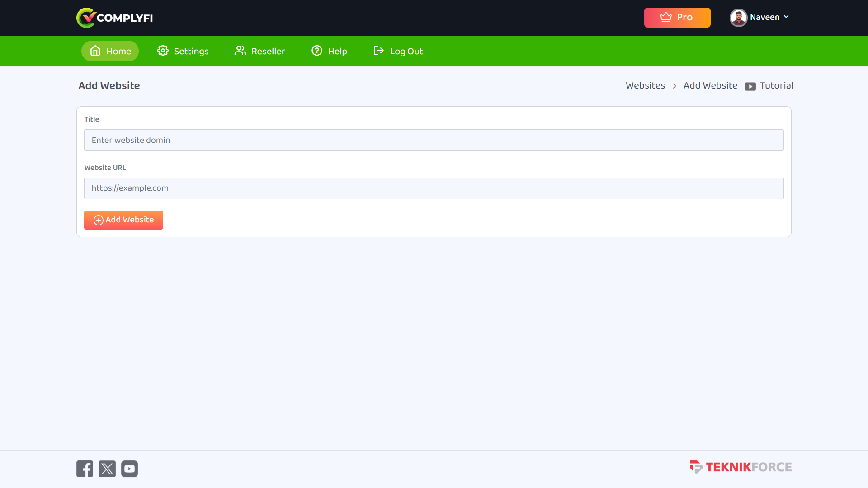
Task: Click the Tutorial video play icon
Action: 750,87
